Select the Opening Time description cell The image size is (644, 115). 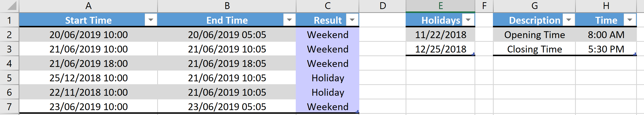(534, 35)
